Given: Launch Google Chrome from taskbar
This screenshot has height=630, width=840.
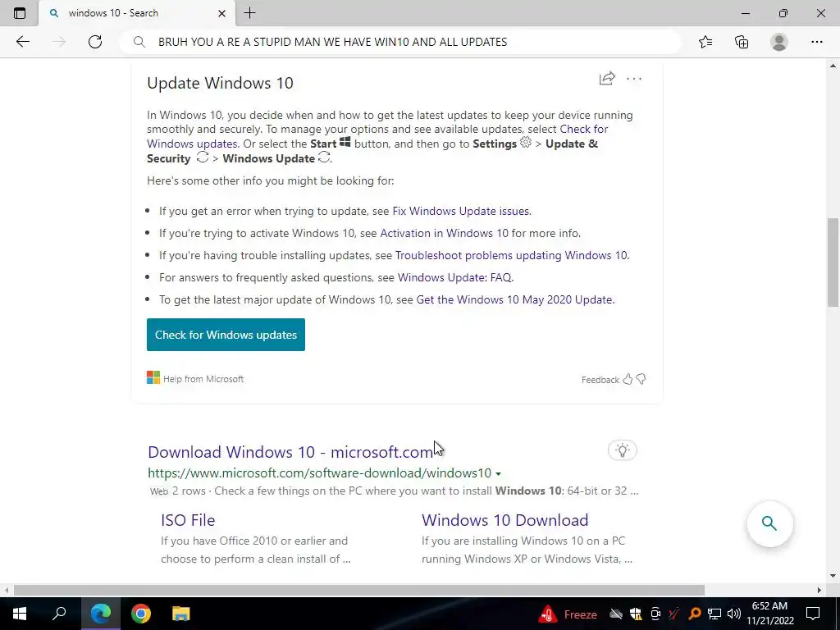Looking at the screenshot, I should pos(141,614).
